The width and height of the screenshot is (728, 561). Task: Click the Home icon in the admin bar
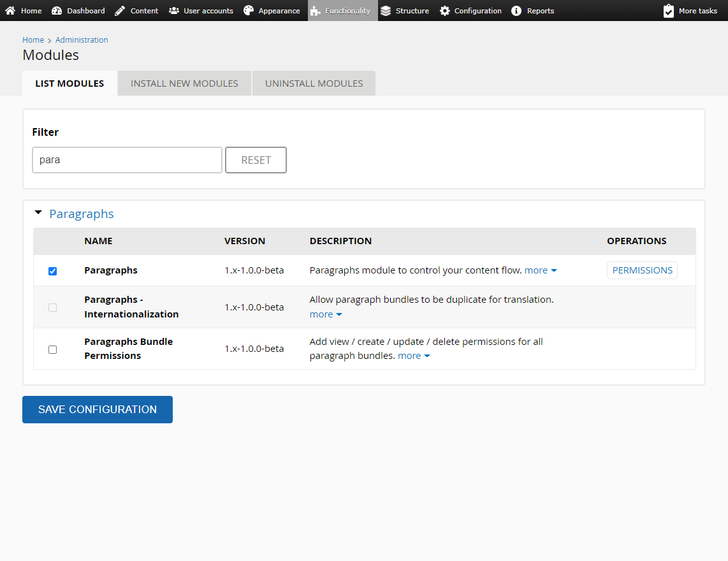coord(10,10)
